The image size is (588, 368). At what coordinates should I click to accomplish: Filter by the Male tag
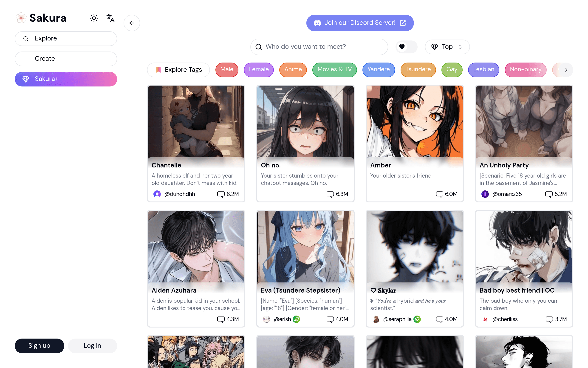click(x=227, y=70)
